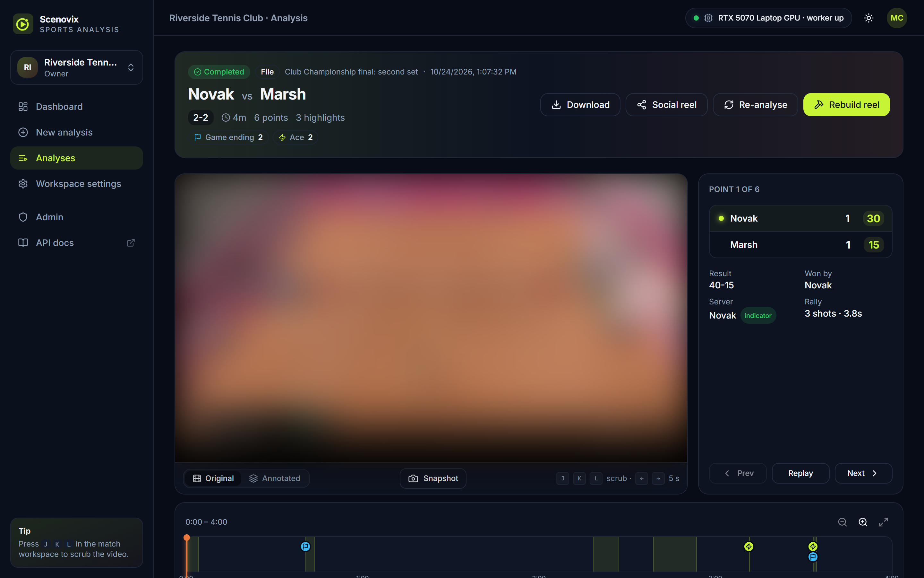Click the Scenovix logo icon
924x578 pixels.
point(23,24)
